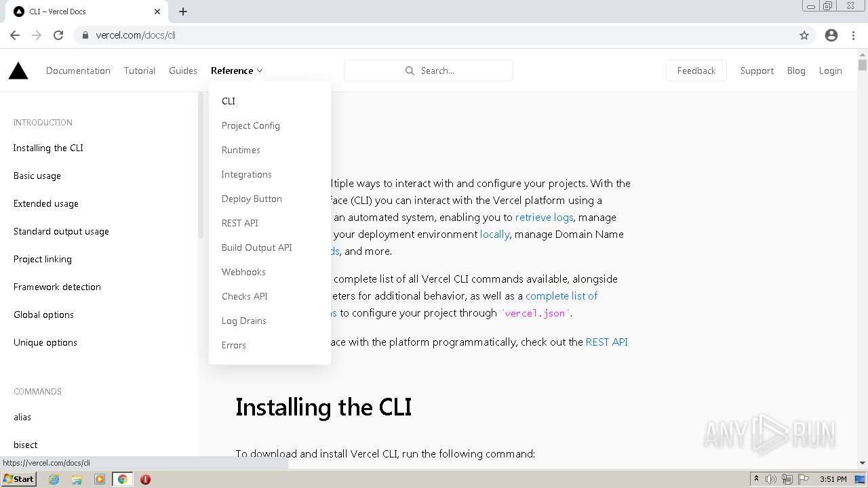Go back with browser back arrow
The image size is (868, 488).
click(15, 35)
